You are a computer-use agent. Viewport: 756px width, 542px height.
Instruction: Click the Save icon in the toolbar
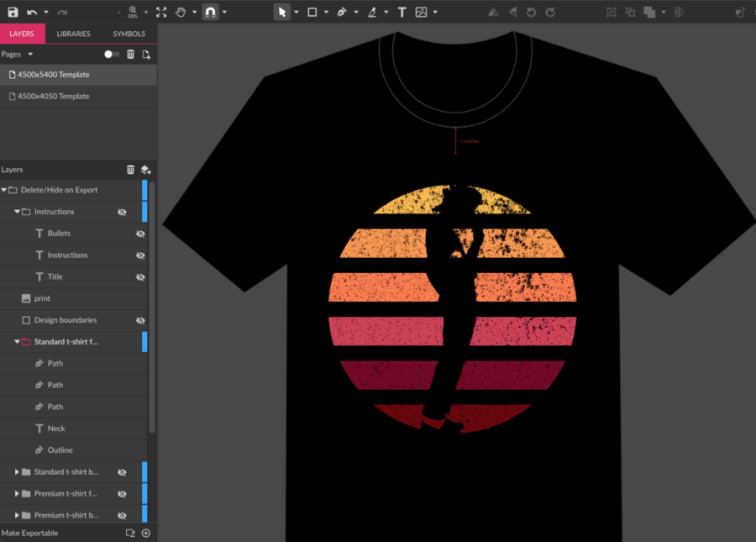[13, 13]
